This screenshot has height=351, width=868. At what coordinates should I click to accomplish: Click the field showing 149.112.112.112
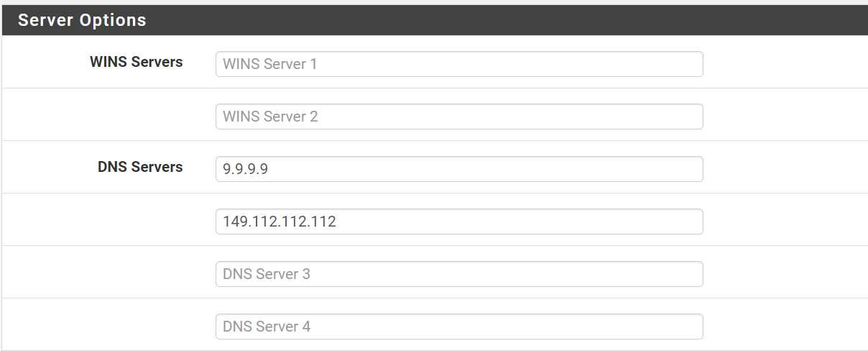[x=459, y=222]
